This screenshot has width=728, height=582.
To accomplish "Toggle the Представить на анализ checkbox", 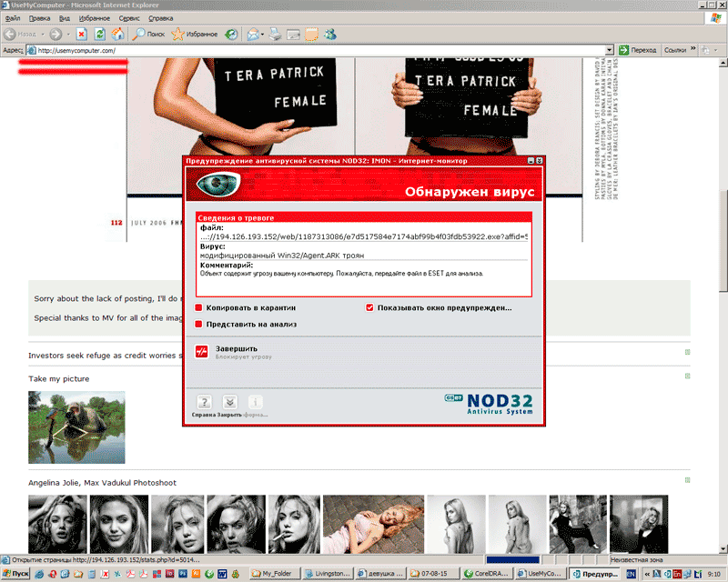I will pyautogui.click(x=198, y=325).
